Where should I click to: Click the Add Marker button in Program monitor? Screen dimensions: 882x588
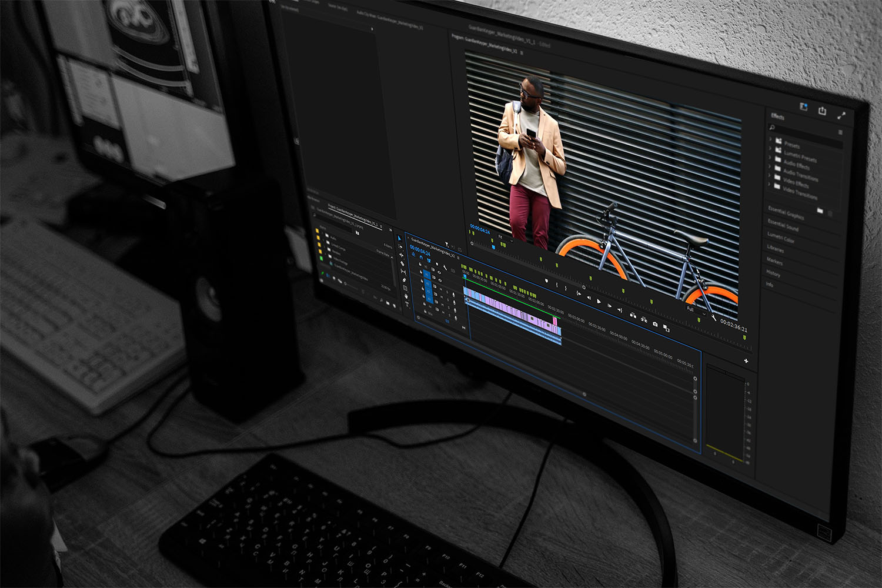coord(546,280)
